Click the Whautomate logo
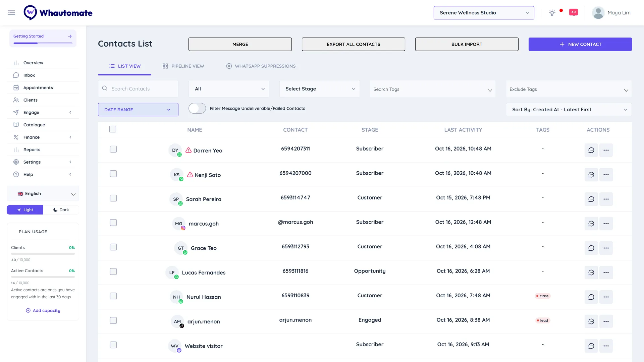 pos(58,13)
